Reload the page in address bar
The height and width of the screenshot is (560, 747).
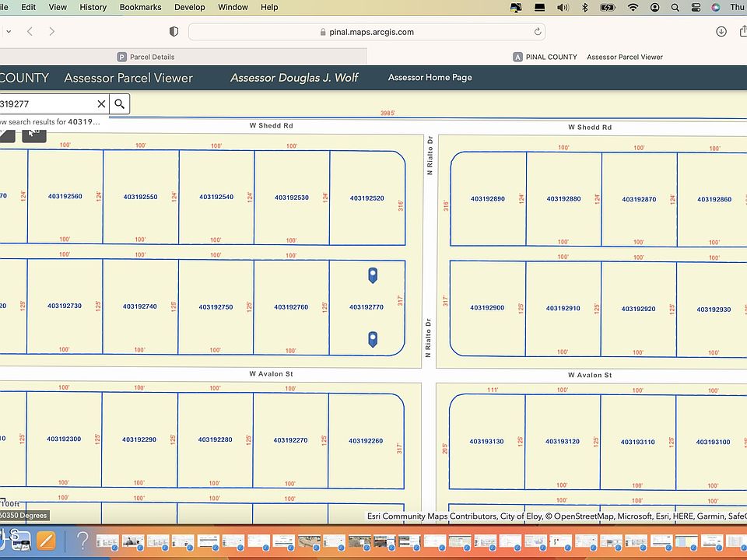coord(538,32)
